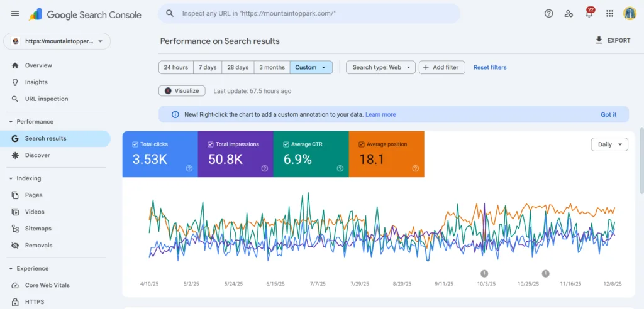Open the hamburger main menu
The image size is (644, 309).
tap(15, 14)
